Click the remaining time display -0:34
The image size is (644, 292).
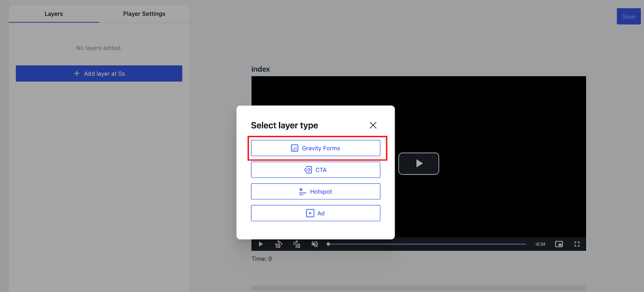coord(540,244)
